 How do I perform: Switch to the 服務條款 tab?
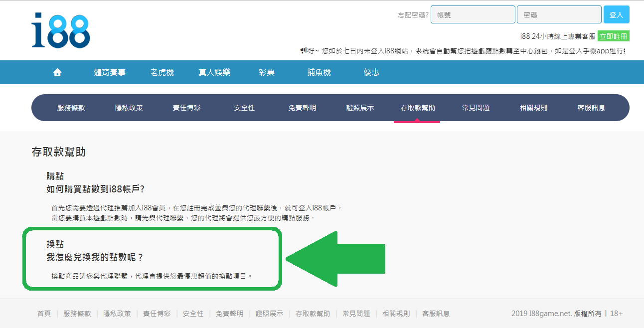71,108
